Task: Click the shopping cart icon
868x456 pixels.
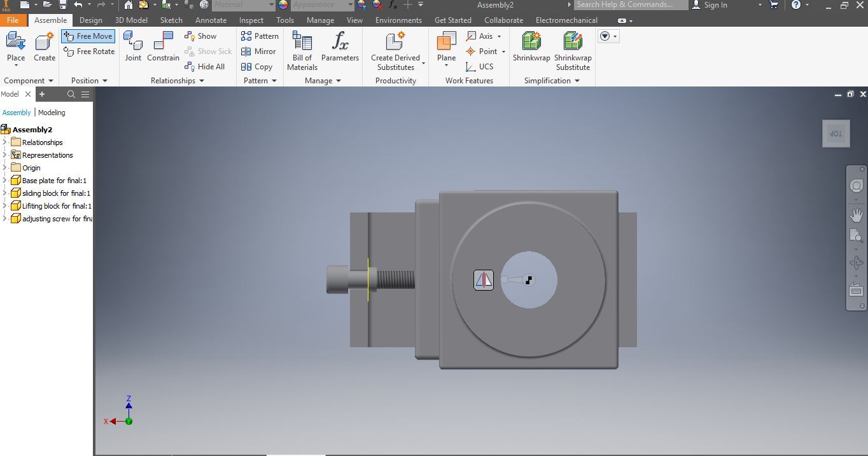Action: coord(774,5)
